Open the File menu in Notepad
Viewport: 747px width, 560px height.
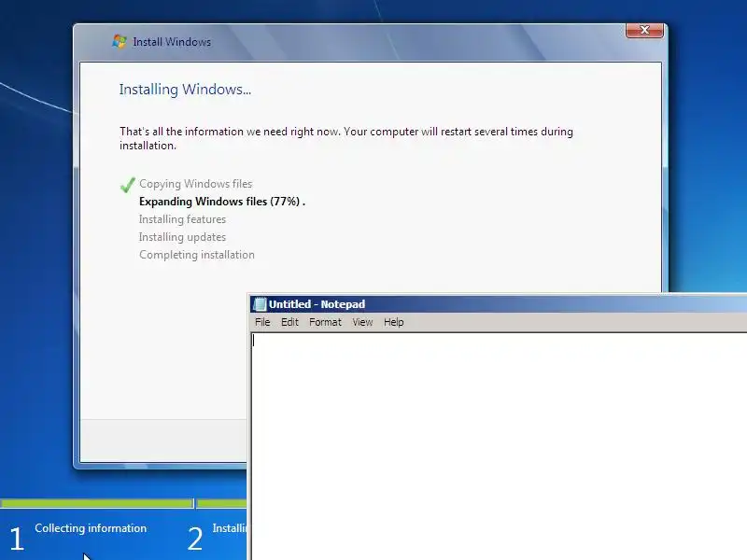(262, 322)
